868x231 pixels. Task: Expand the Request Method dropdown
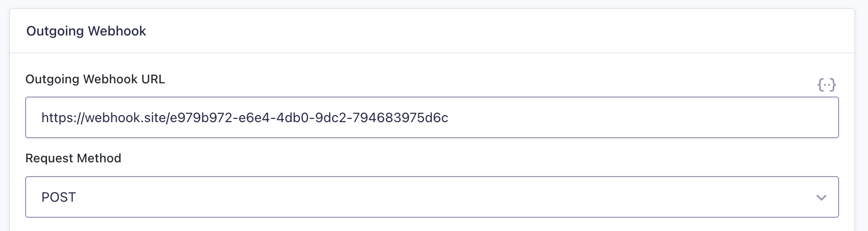[432, 197]
